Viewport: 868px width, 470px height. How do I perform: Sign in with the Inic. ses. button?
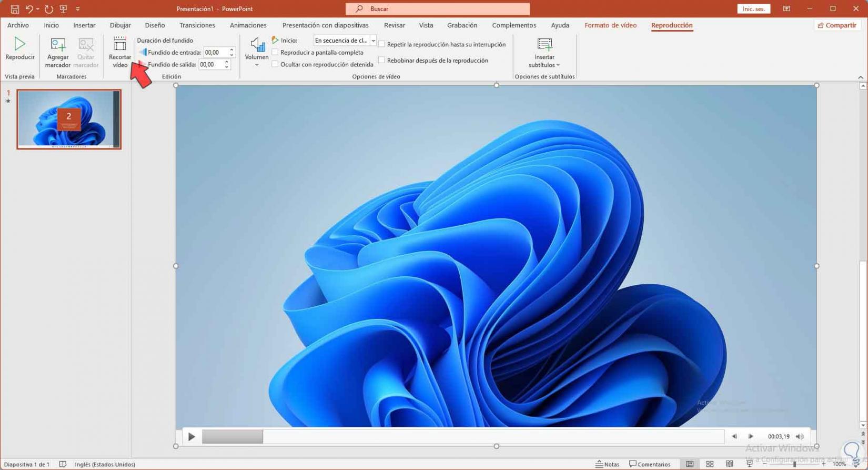(x=754, y=9)
